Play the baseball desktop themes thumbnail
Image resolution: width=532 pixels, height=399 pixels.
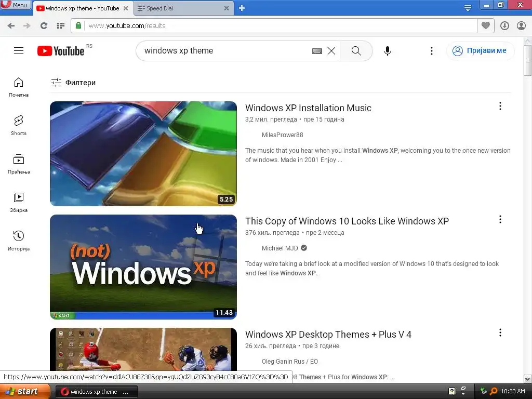pyautogui.click(x=143, y=349)
